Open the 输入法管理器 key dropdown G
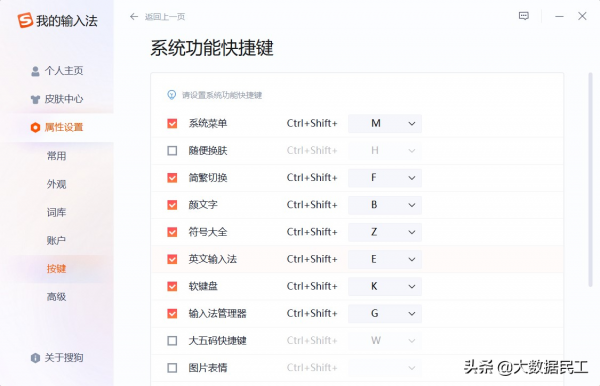Screen dimensions: 600x386 click(x=385, y=314)
